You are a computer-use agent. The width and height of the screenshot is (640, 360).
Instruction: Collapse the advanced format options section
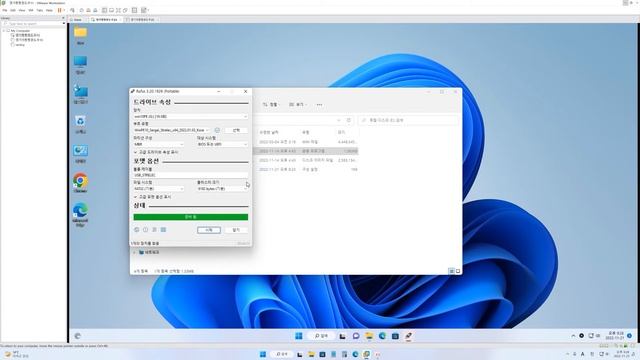click(153, 197)
